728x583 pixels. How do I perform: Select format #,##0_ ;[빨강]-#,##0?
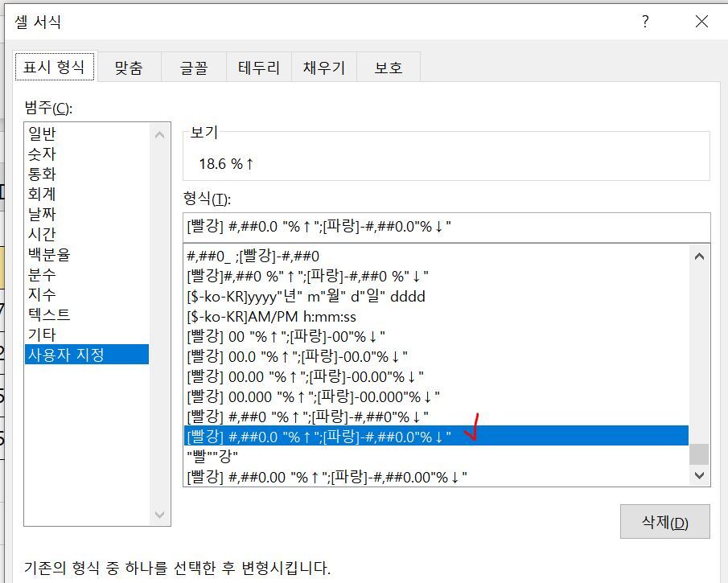click(x=436, y=257)
